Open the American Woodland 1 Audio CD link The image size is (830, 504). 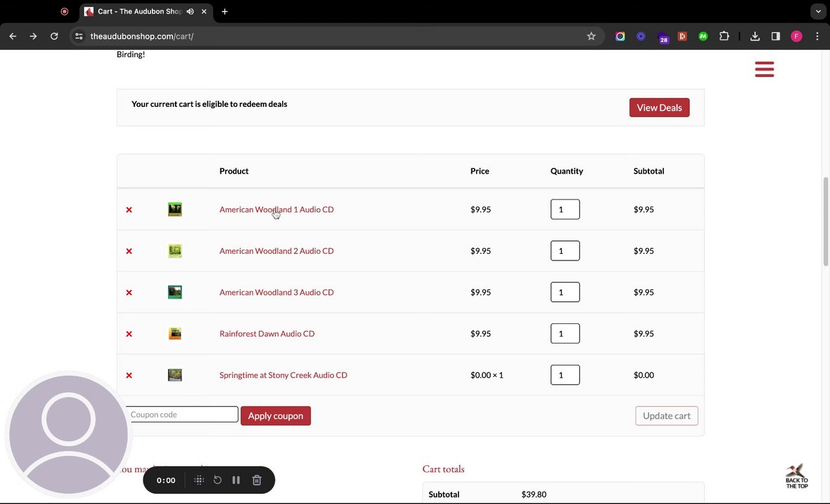pyautogui.click(x=277, y=209)
